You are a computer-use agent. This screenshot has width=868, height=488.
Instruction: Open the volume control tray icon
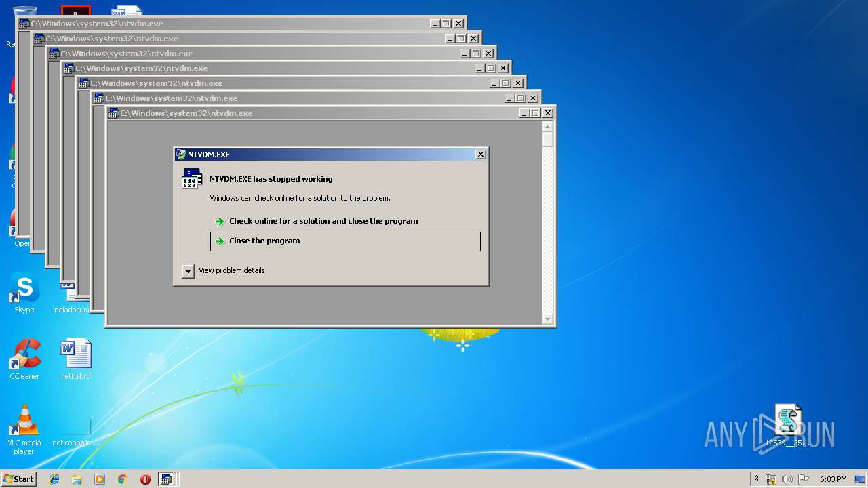point(787,479)
